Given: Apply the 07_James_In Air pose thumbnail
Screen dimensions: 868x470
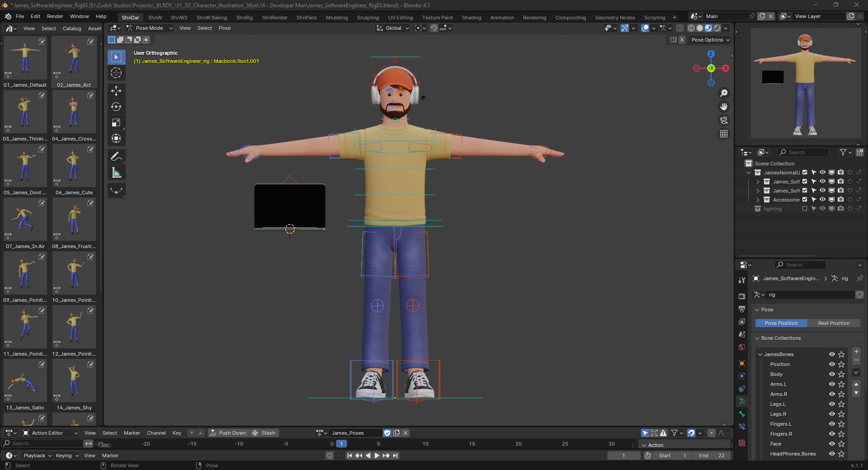Looking at the screenshot, I should click(x=25, y=220).
